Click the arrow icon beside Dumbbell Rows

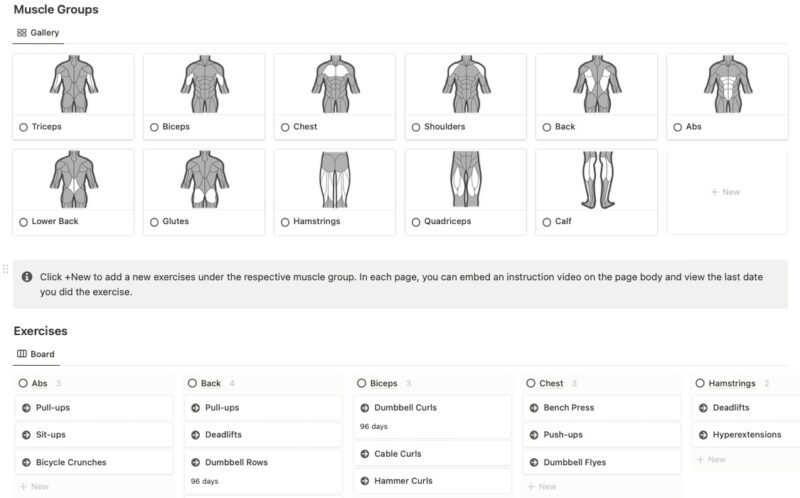pos(196,462)
